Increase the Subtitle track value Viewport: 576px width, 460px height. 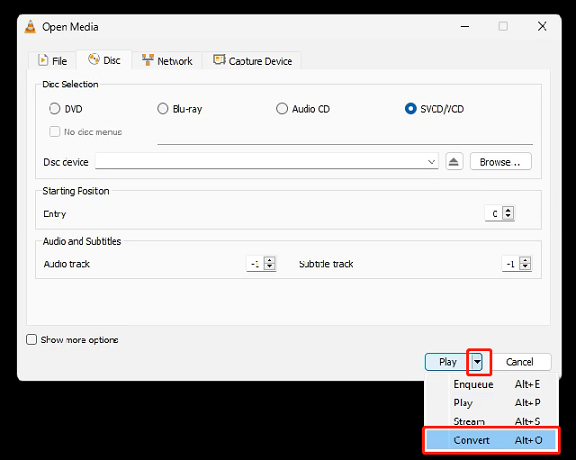[525, 260]
